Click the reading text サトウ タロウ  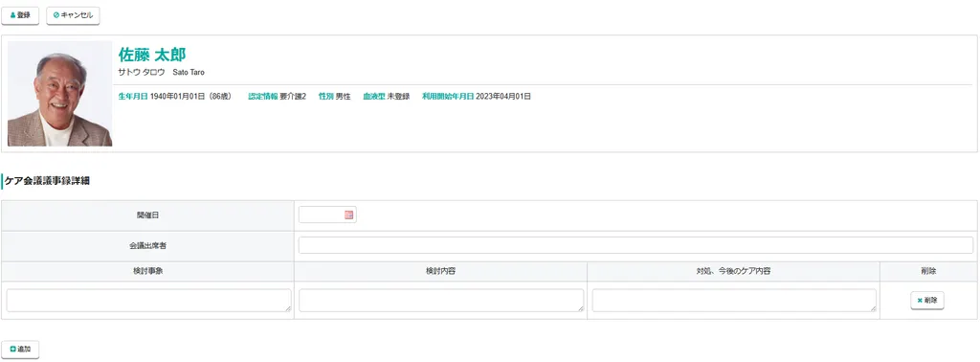coord(142,73)
